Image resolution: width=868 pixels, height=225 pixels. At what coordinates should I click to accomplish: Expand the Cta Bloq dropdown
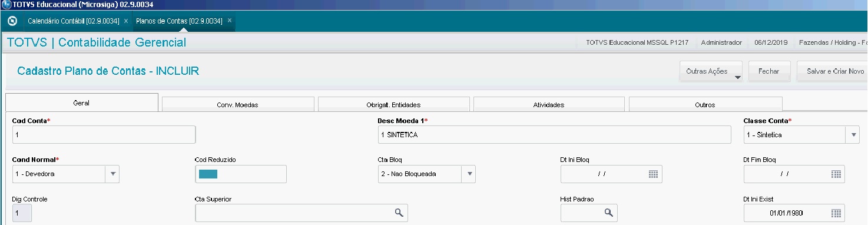[469, 174]
